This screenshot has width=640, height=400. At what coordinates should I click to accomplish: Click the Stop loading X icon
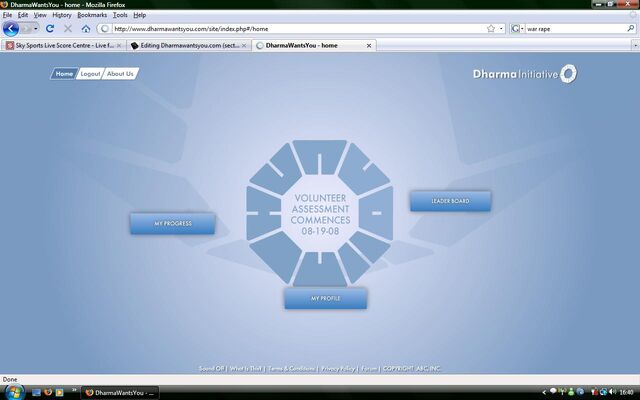click(68, 29)
